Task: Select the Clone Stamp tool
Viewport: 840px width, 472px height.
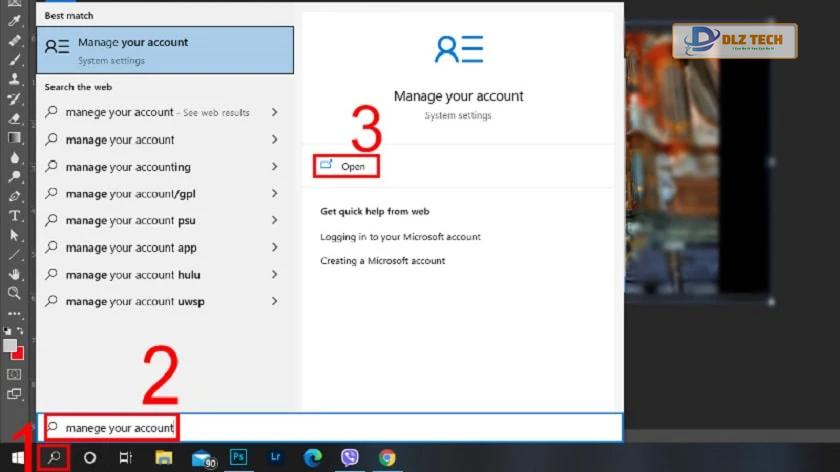Action: (14, 79)
